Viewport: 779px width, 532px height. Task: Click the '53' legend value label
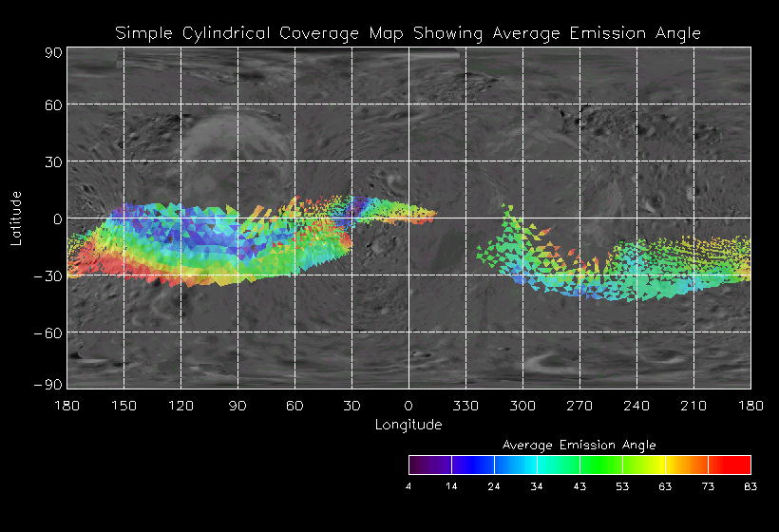(x=622, y=486)
